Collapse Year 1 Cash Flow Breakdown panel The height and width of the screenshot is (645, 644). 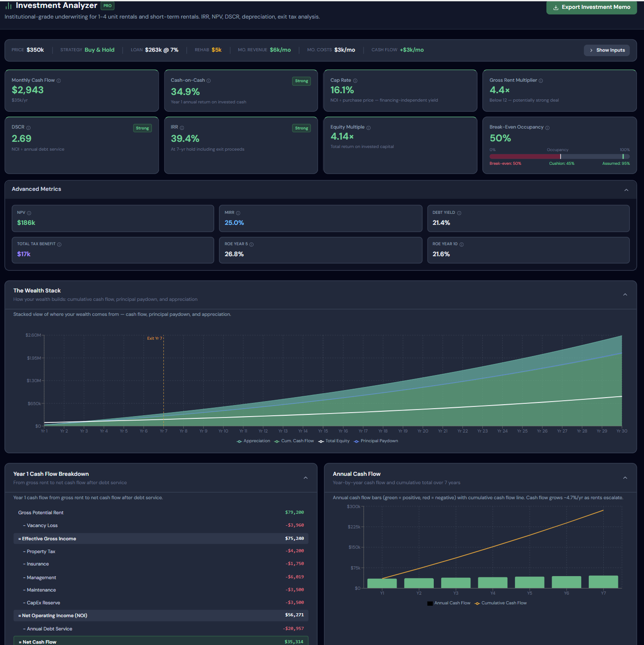305,478
